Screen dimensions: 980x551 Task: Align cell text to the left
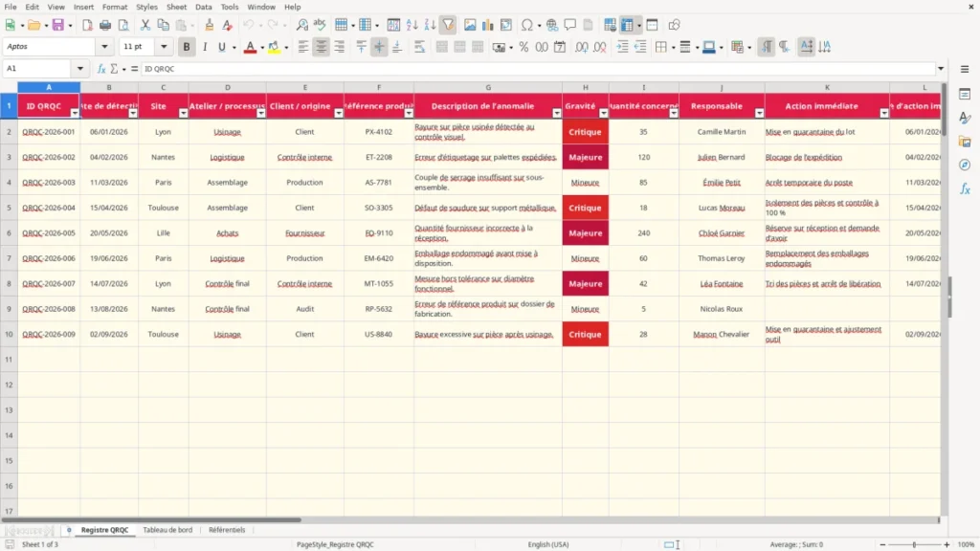[x=303, y=47]
